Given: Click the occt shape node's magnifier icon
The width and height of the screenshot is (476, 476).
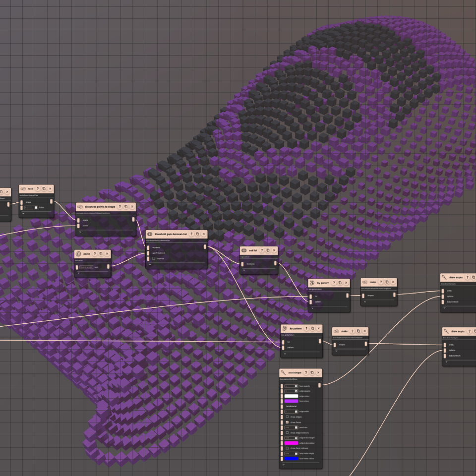Looking at the screenshot, I should click(283, 372).
